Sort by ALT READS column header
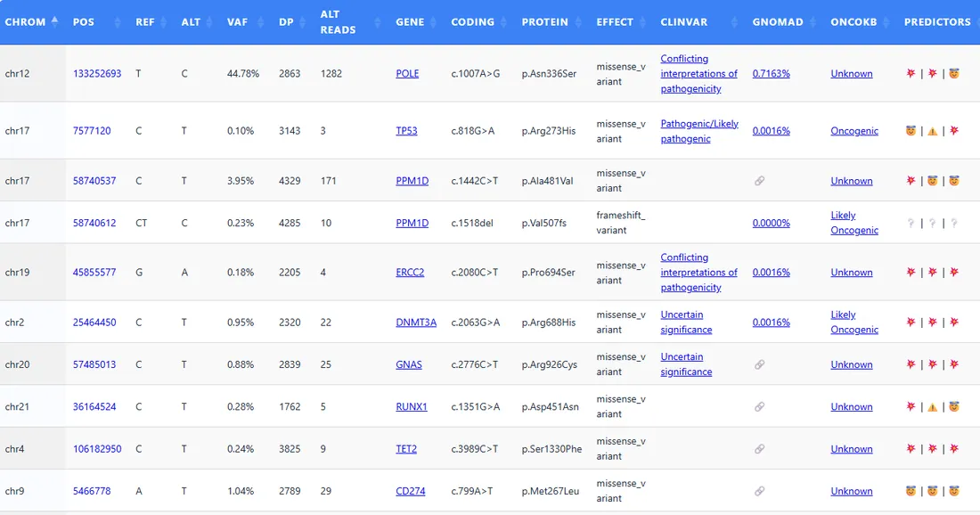Viewport: 980px width, 515px height. click(x=339, y=22)
